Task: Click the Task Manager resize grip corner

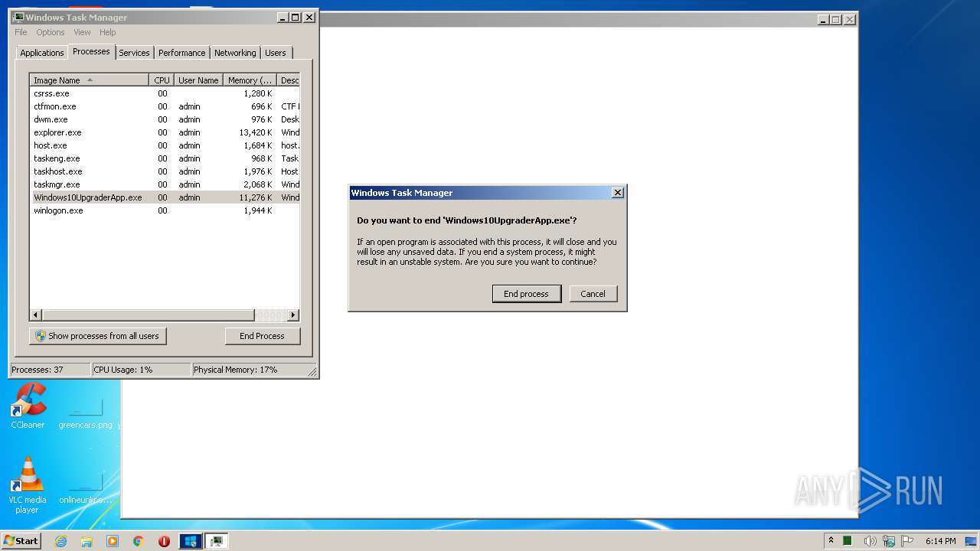Action: point(312,371)
